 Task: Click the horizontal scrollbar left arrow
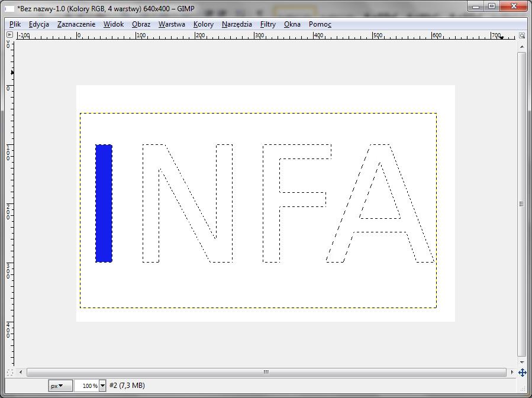(21, 372)
